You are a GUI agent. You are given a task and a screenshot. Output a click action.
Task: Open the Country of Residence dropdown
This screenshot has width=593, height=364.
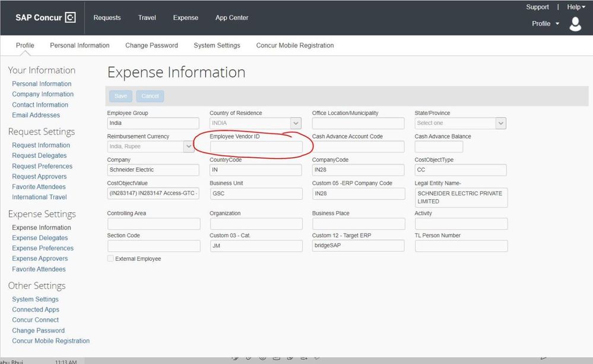(x=296, y=123)
